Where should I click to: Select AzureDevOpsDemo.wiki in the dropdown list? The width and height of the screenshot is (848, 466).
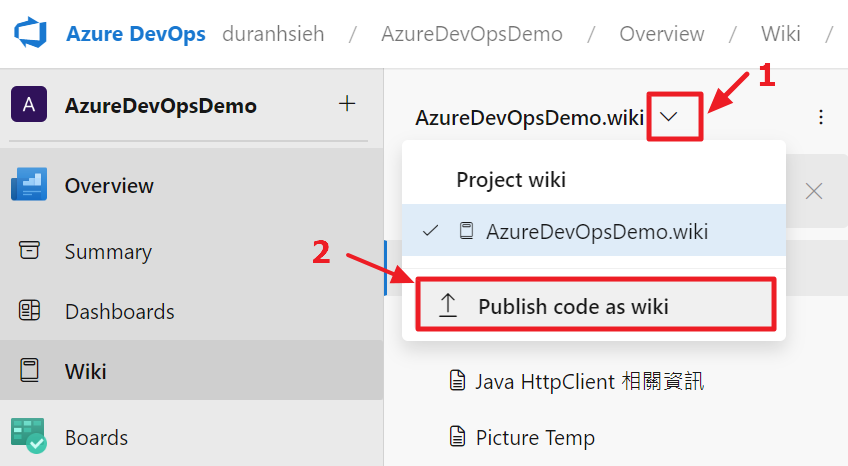pyautogui.click(x=594, y=230)
